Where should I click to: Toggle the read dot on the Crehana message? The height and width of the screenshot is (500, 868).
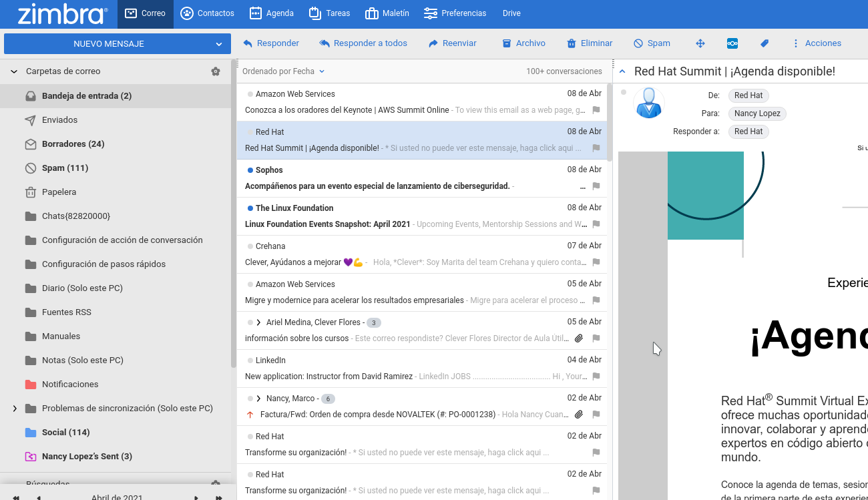coord(250,246)
